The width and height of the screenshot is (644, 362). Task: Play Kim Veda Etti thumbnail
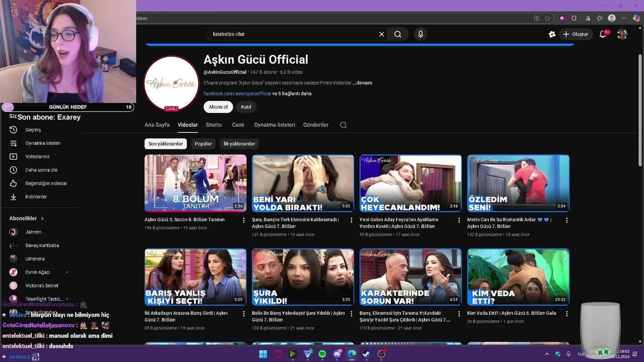[x=518, y=277]
